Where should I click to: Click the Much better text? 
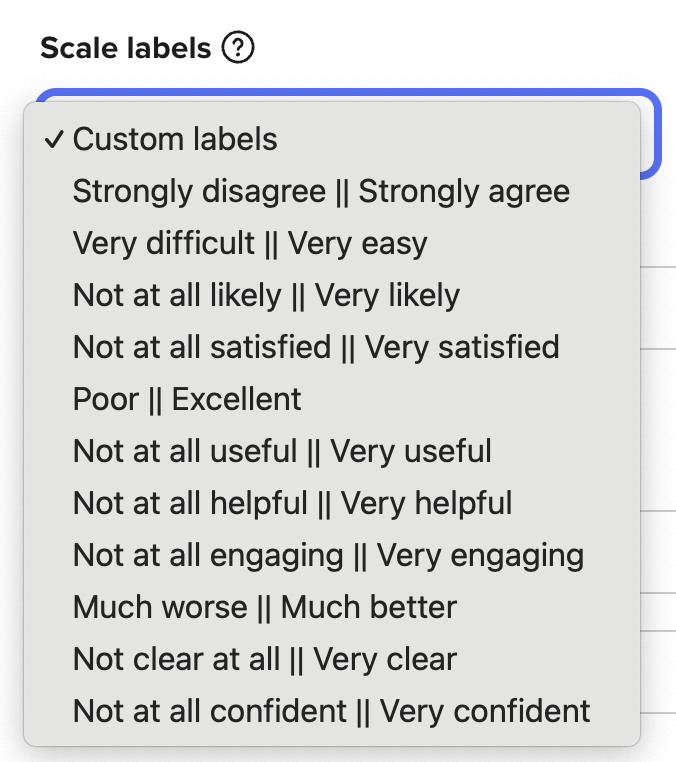point(369,607)
